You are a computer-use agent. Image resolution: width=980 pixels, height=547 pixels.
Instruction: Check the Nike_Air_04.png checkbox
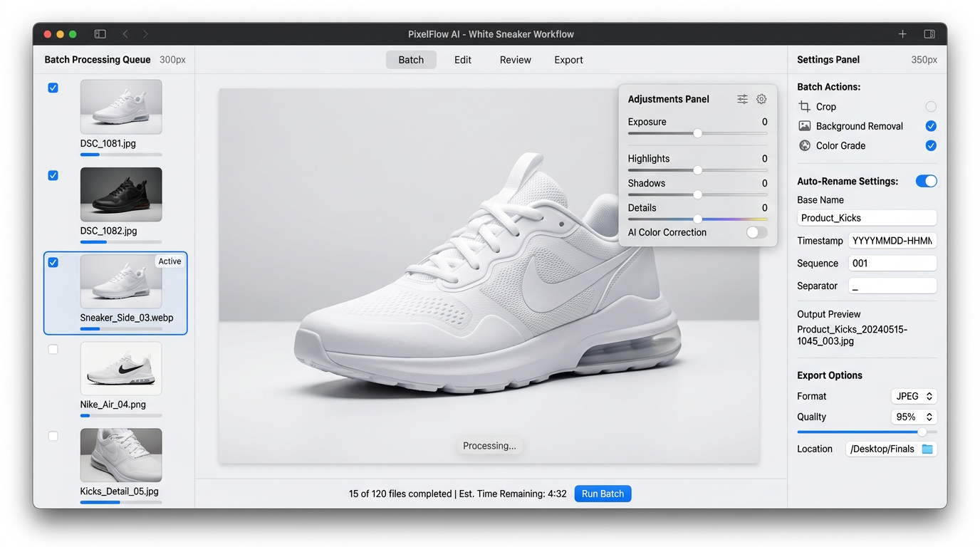53,350
